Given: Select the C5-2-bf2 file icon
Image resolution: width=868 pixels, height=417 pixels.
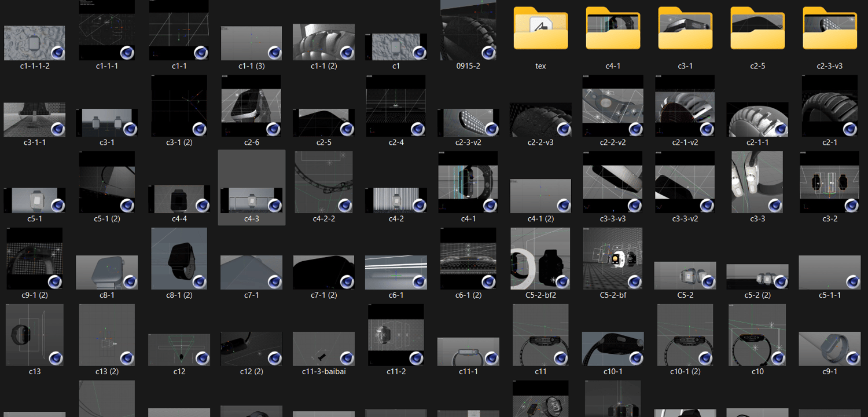Looking at the screenshot, I should pyautogui.click(x=540, y=258).
